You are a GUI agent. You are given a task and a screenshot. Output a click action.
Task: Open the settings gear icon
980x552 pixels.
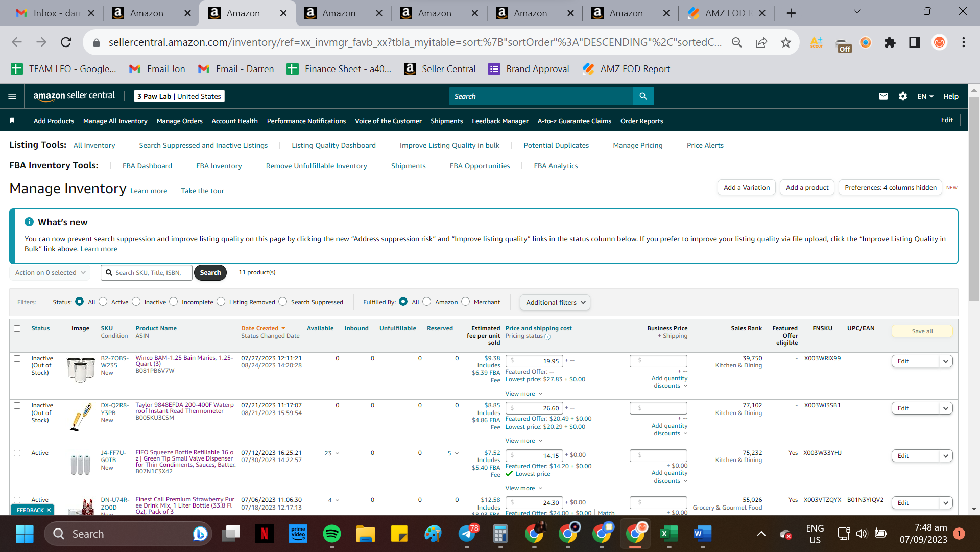(903, 96)
